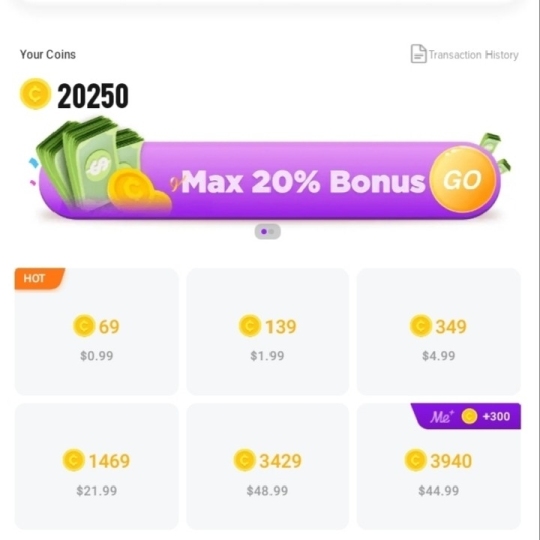The width and height of the screenshot is (540, 540).
Task: Open Transaction History document icon
Action: (418, 54)
